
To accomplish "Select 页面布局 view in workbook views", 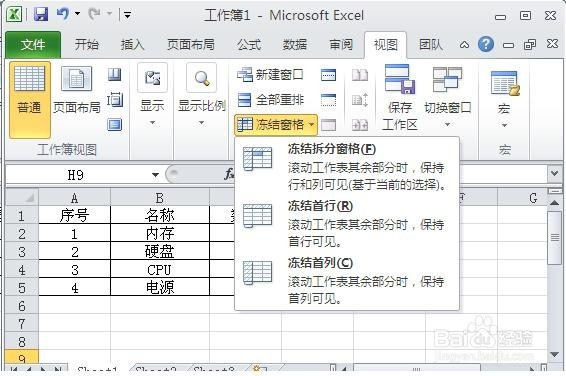I will (77, 90).
